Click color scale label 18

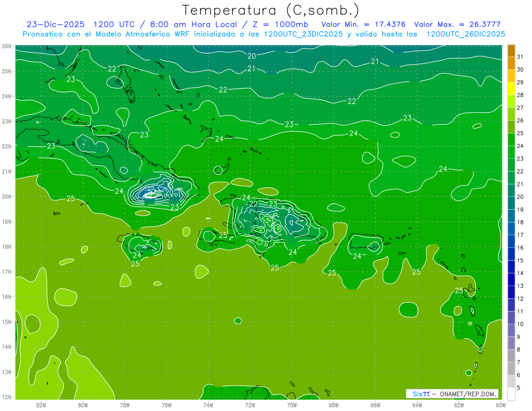520,222
